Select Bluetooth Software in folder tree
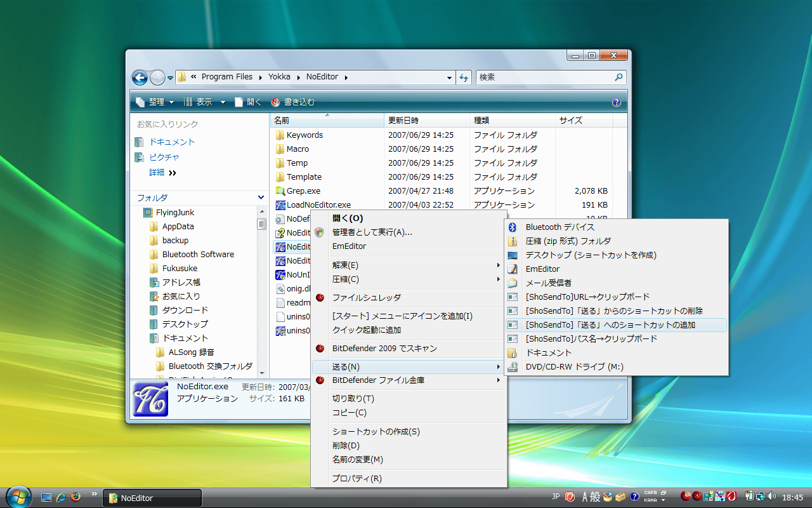The image size is (812, 508). (x=198, y=255)
